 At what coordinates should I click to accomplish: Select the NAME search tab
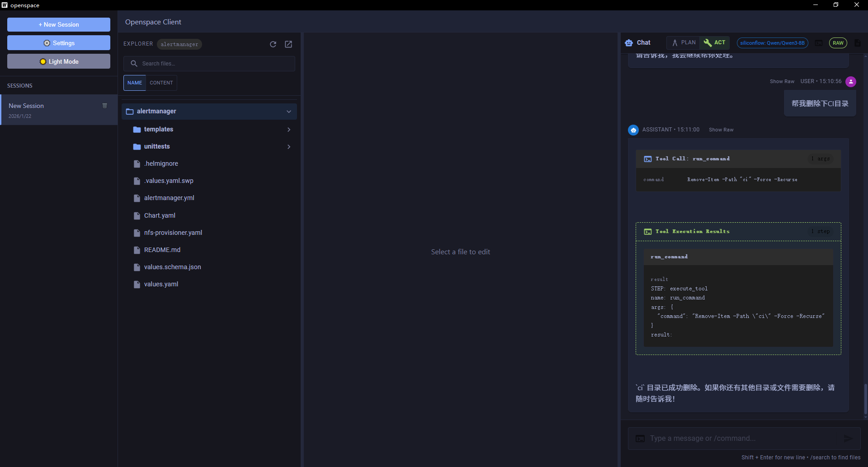[x=135, y=83]
